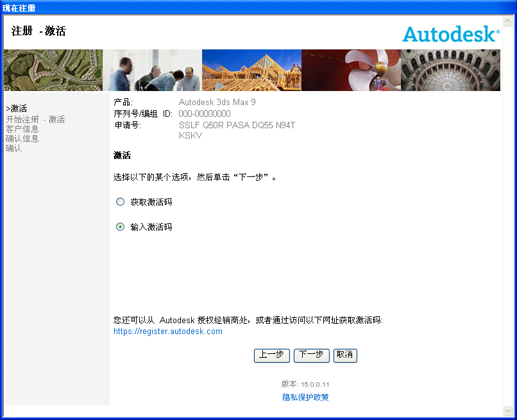
Task: Click the people meeting banner image
Action: 152,71
